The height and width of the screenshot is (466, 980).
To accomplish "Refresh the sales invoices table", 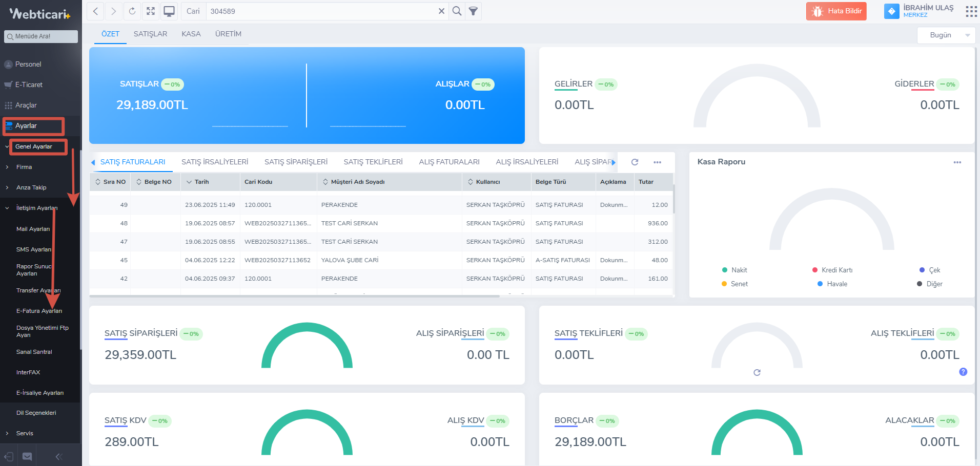I will coord(635,162).
